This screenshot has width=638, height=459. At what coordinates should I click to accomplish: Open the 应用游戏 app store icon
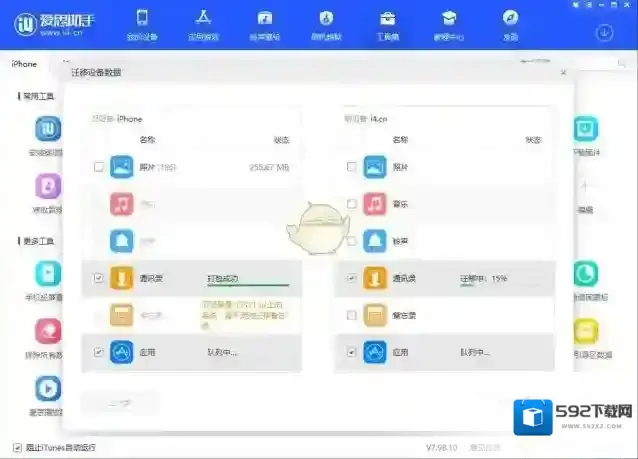coord(203,24)
